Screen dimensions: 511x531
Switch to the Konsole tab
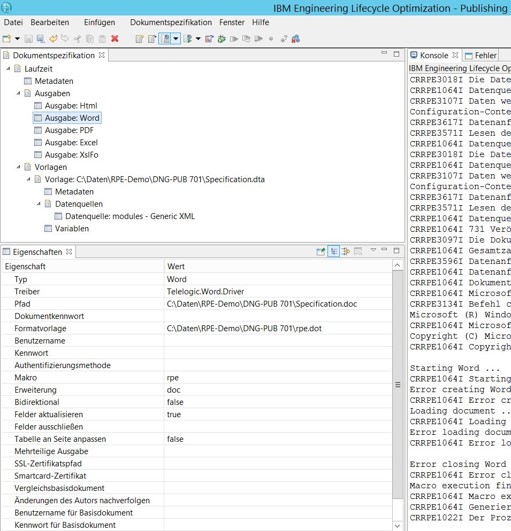434,55
